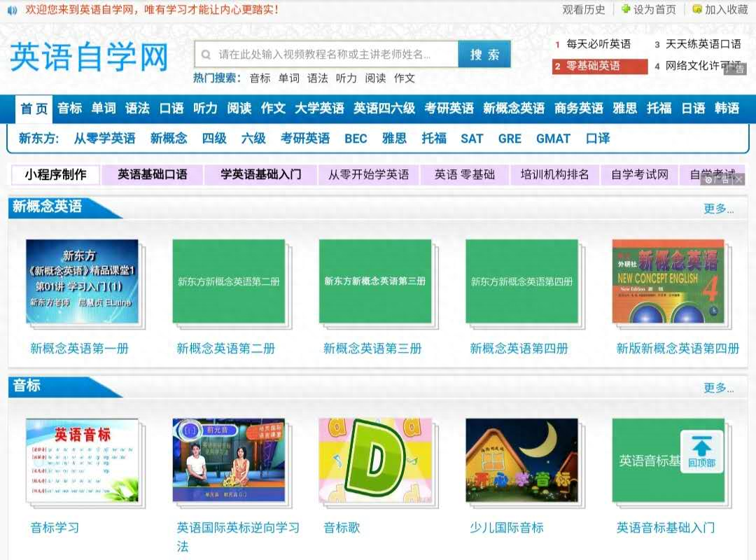Click the 小程序制作 ad tab
Viewport: 756px width, 560px height.
coord(55,174)
